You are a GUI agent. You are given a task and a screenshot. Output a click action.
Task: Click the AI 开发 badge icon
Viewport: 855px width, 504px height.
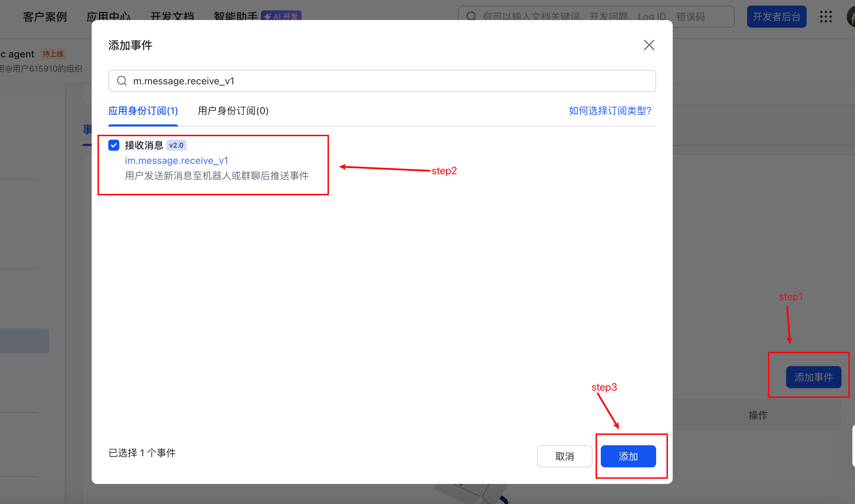click(x=281, y=16)
